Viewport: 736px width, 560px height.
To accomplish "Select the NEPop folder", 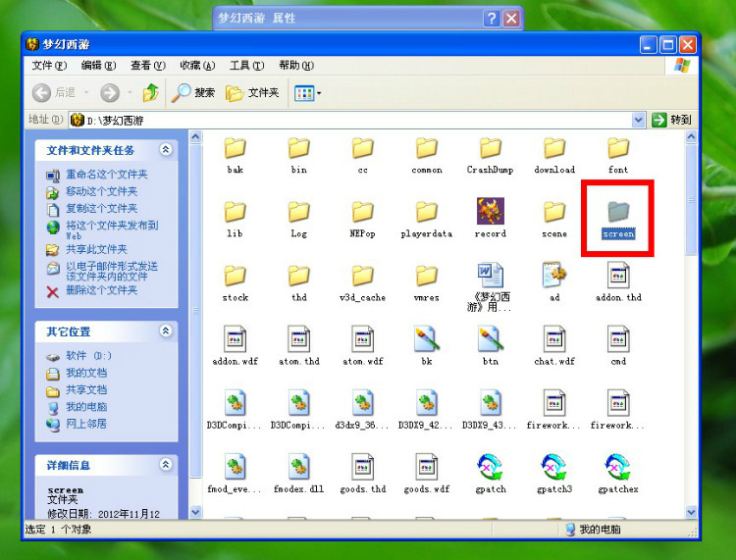I will 362,219.
